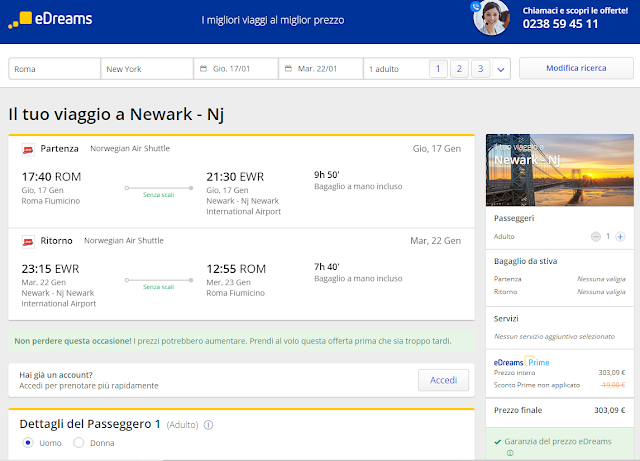Click Modifica ricerca button
Screen dimensions: 640x461
pyautogui.click(x=576, y=68)
